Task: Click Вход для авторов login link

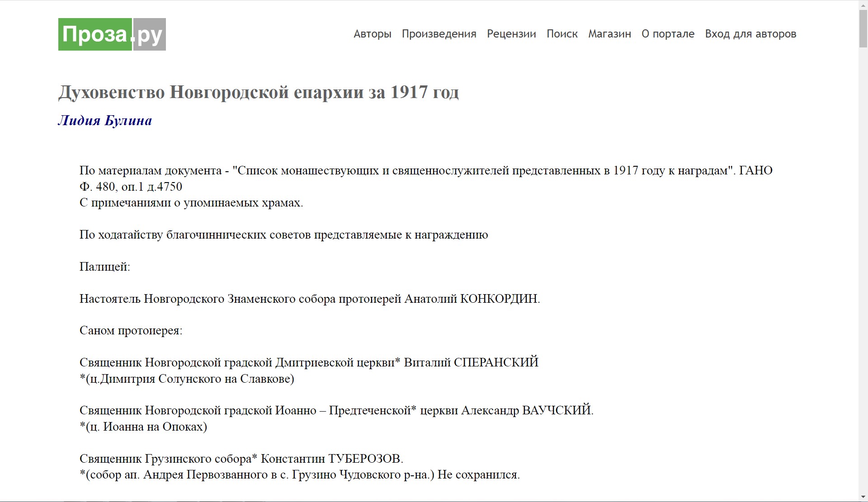Action: 750,34
